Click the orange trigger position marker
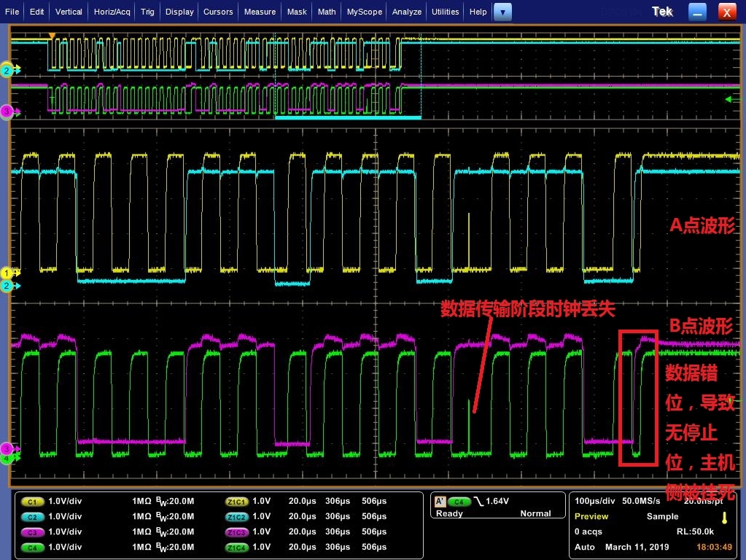The image size is (746, 560). [x=51, y=35]
